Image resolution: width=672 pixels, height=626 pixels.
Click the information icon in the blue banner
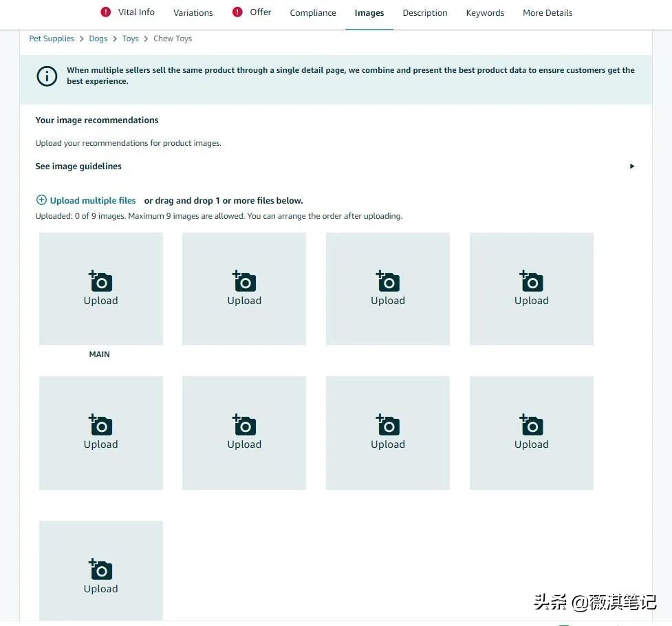46,76
